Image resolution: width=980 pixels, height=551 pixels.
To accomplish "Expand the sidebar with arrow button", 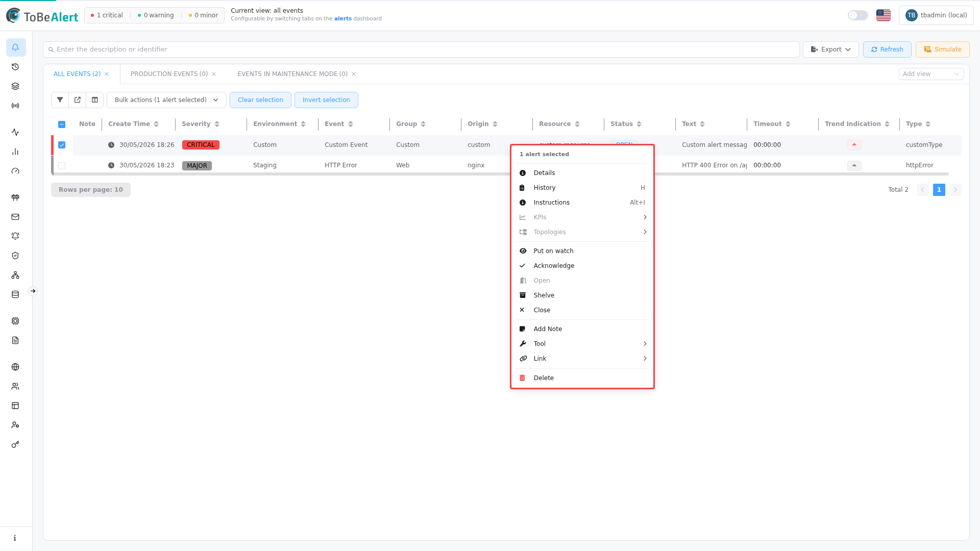I will click(33, 291).
